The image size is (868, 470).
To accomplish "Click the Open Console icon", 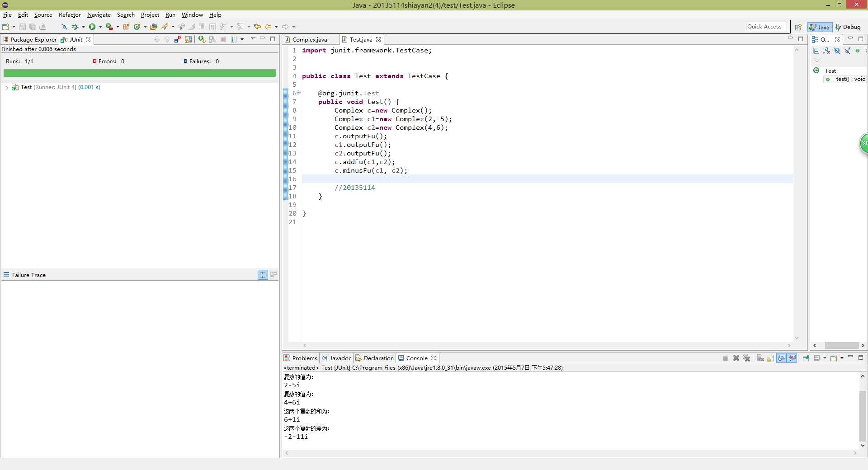I will click(834, 358).
